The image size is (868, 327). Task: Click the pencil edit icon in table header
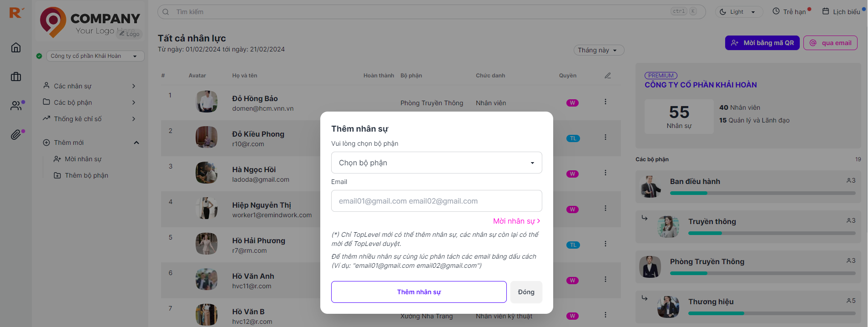pyautogui.click(x=608, y=76)
